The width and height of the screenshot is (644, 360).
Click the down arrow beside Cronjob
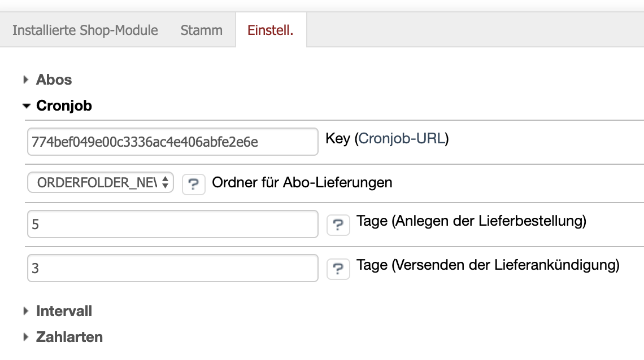[26, 106]
